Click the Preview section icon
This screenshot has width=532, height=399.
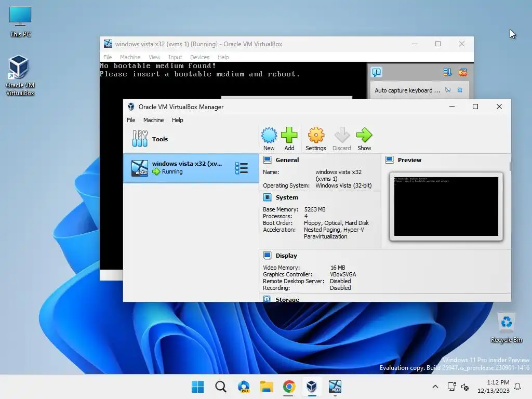coord(390,160)
